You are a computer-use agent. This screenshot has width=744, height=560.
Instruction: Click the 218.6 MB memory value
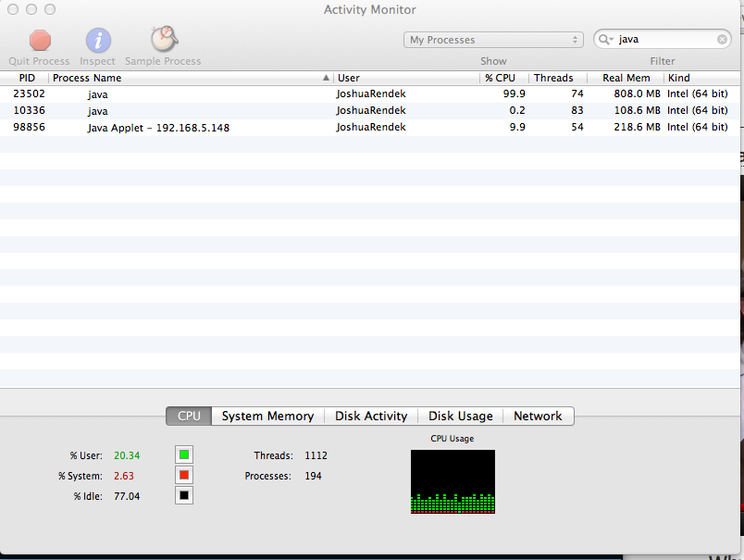pos(637,127)
